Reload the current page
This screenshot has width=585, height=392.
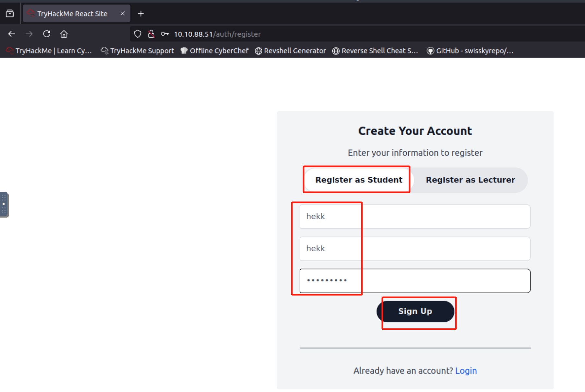(x=47, y=34)
